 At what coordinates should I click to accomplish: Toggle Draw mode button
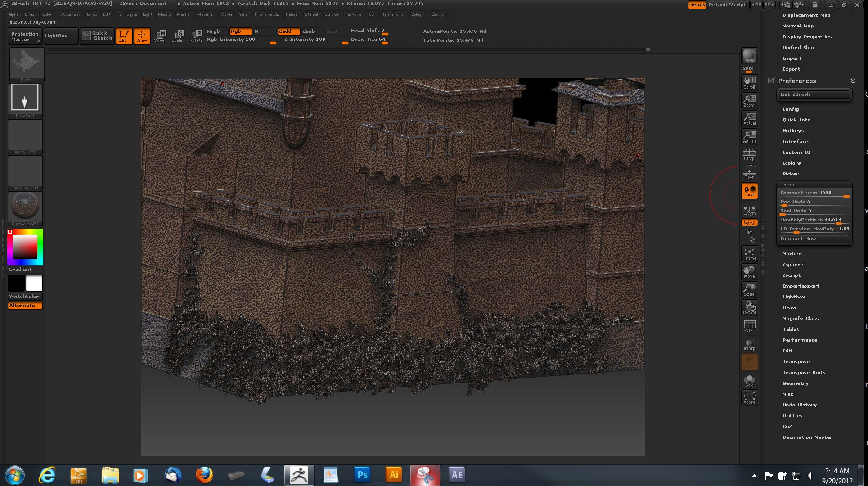click(142, 36)
